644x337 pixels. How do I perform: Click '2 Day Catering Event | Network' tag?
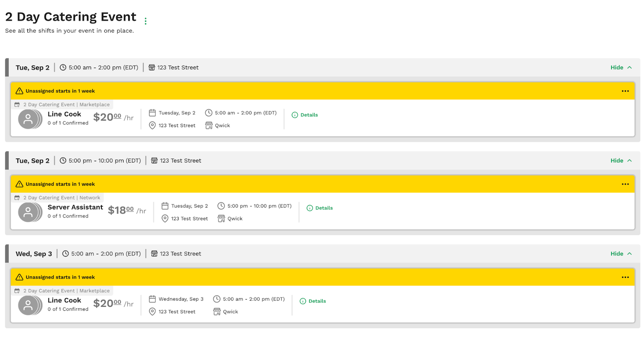[x=57, y=198]
